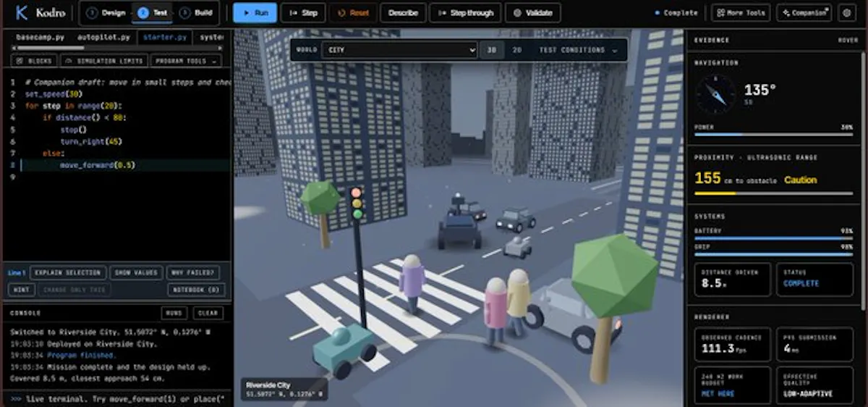This screenshot has height=407, width=868.
Task: Click the Why Failed? button
Action: click(x=192, y=273)
